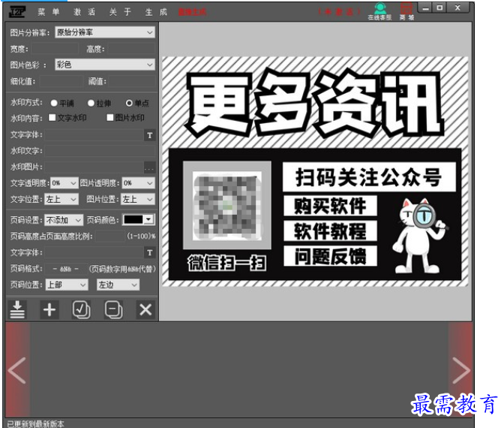Click the 高度 height input field
This screenshot has width=504, height=428.
tap(131, 49)
